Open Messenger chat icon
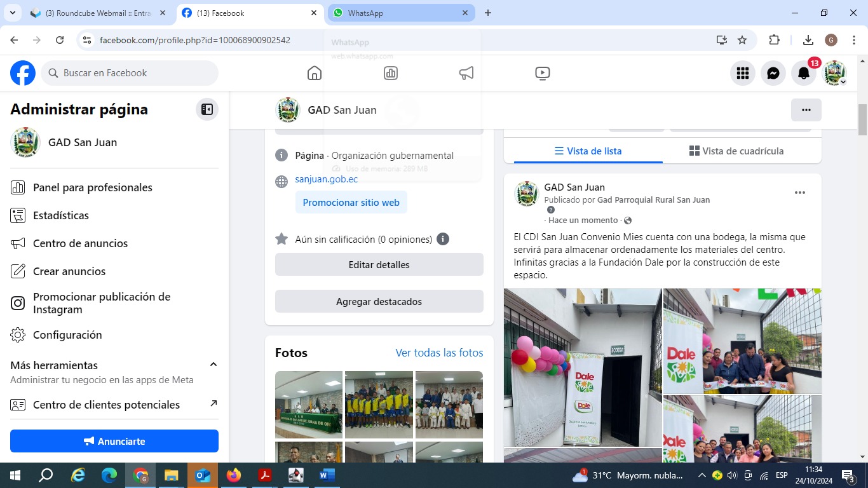The image size is (868, 488). [x=773, y=73]
